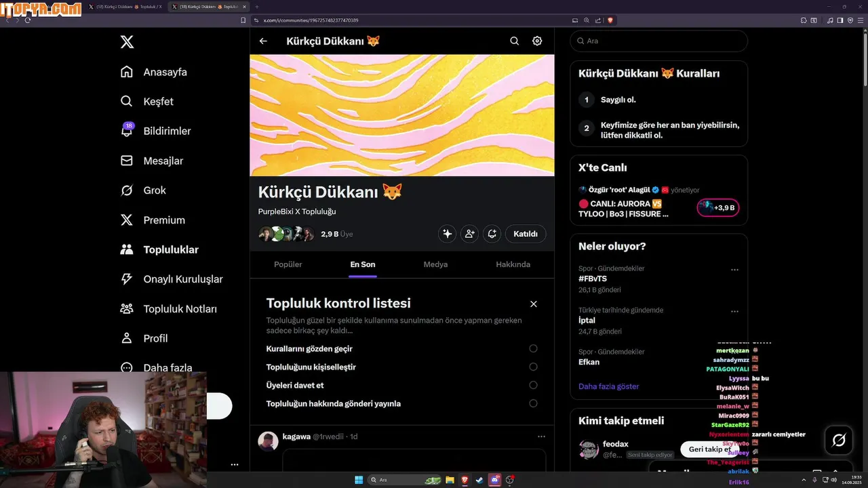This screenshot has height=488, width=868.
Task: Select Topluluklar in the sidebar
Action: click(x=159, y=249)
